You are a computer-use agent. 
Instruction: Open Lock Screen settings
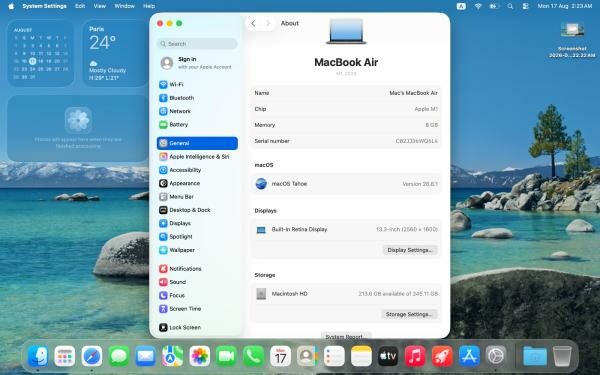pyautogui.click(x=197, y=328)
